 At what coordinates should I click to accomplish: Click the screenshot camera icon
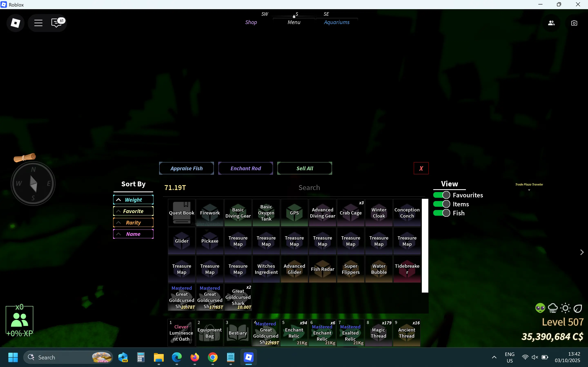tap(574, 23)
